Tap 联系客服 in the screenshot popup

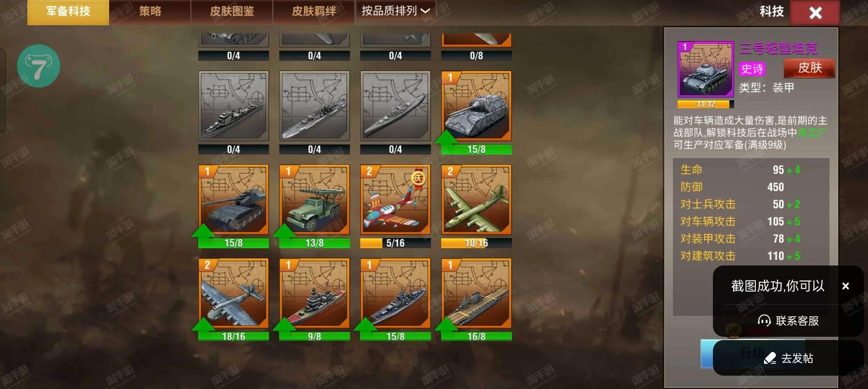pyautogui.click(x=788, y=321)
